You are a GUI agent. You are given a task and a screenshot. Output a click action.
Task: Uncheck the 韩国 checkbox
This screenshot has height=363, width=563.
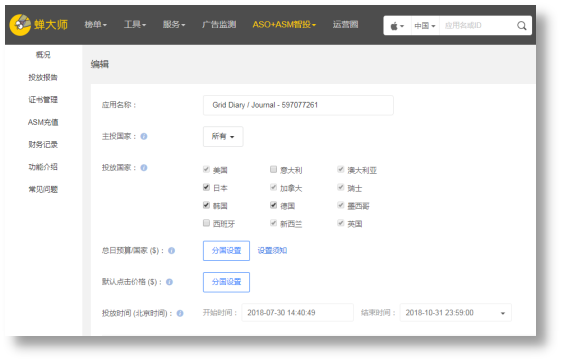pos(206,205)
